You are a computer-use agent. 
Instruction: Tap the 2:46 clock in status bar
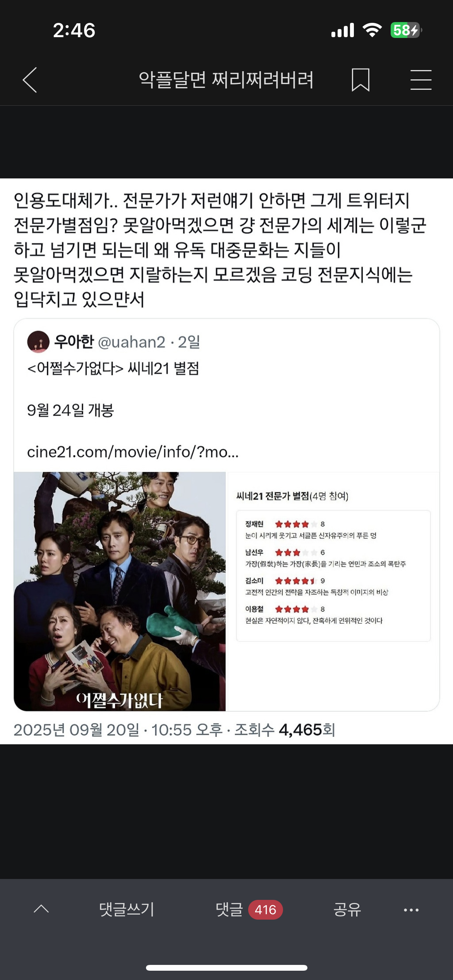click(74, 30)
